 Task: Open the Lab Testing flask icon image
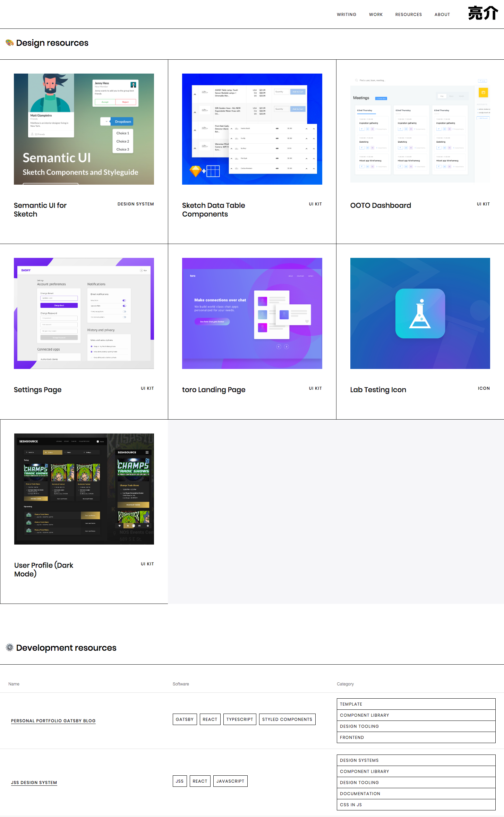coord(420,313)
